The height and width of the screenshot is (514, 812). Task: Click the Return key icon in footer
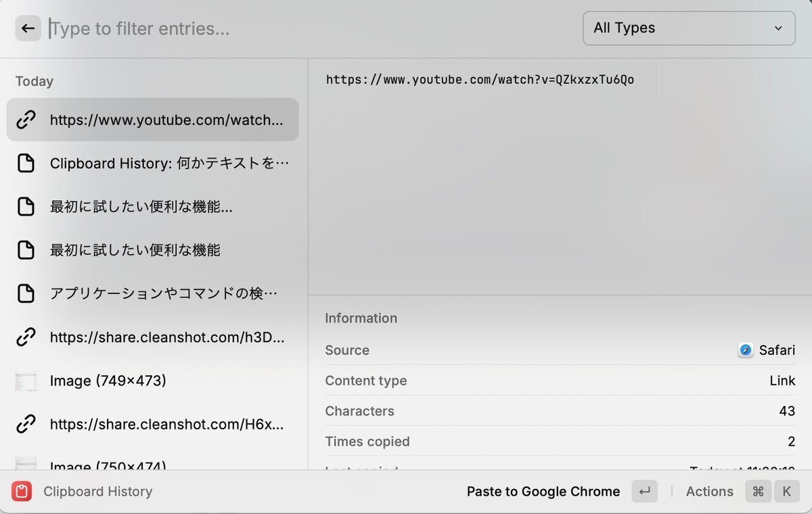644,492
